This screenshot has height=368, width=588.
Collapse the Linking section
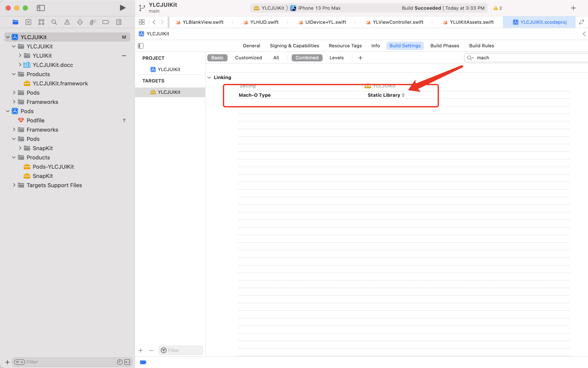tap(209, 77)
